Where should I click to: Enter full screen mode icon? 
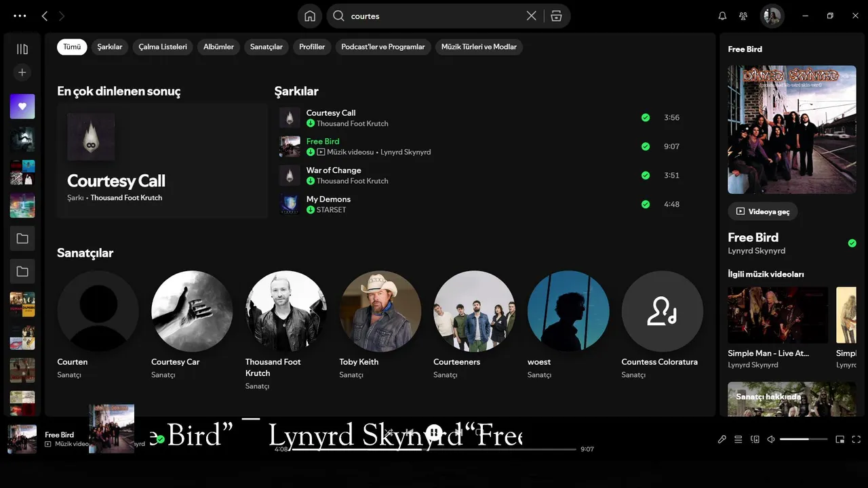click(x=856, y=439)
